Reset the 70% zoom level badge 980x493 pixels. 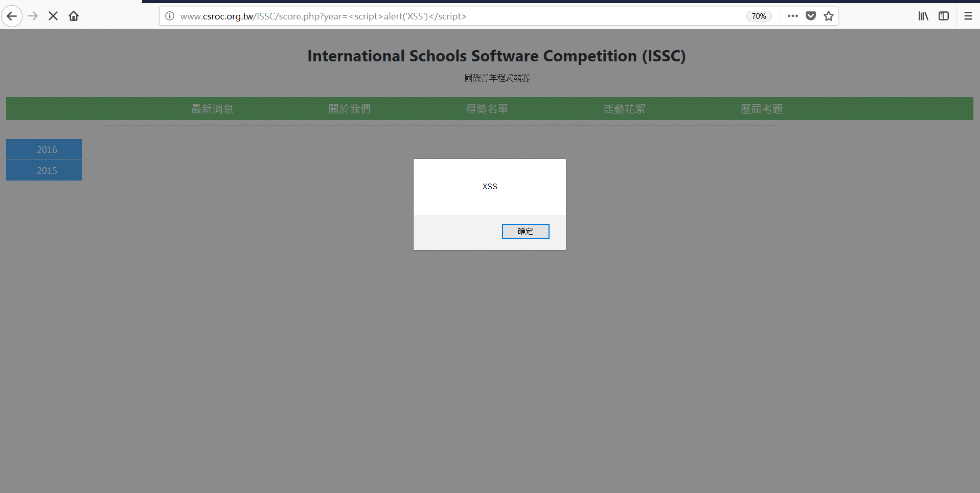click(759, 16)
